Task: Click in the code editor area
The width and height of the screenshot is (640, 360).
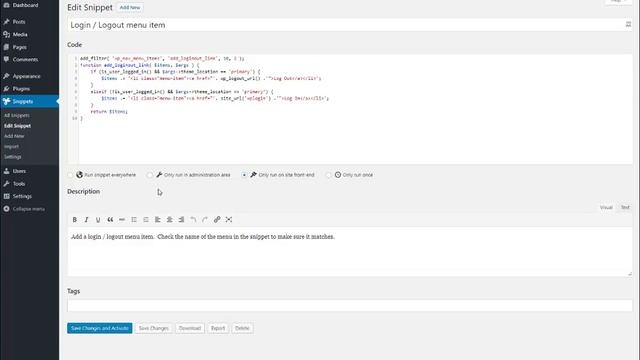Action: (x=355, y=109)
